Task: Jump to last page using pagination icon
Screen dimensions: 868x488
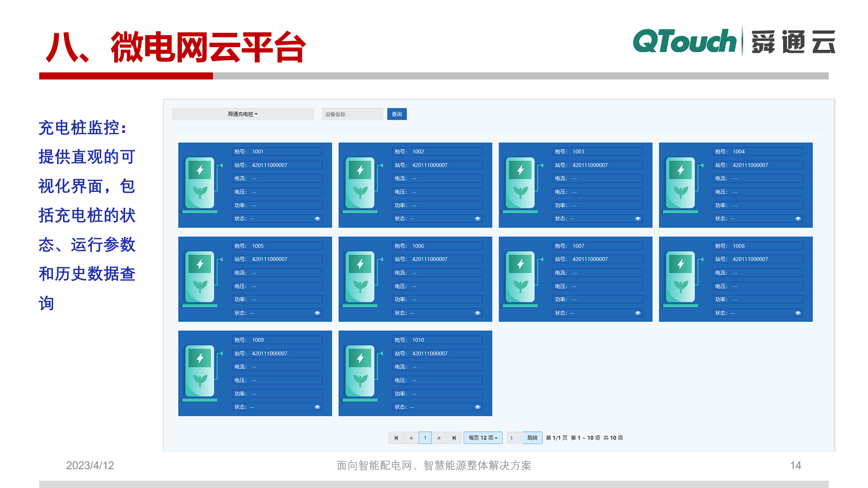Action: click(x=454, y=438)
